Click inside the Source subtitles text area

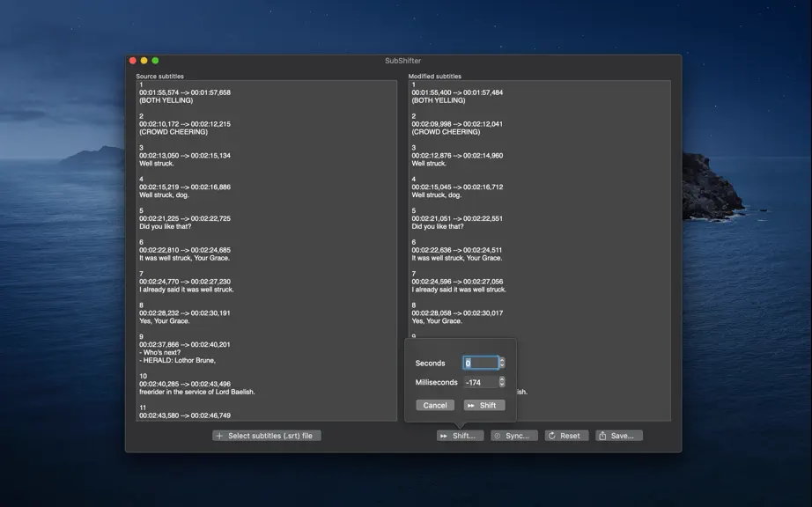[266, 250]
